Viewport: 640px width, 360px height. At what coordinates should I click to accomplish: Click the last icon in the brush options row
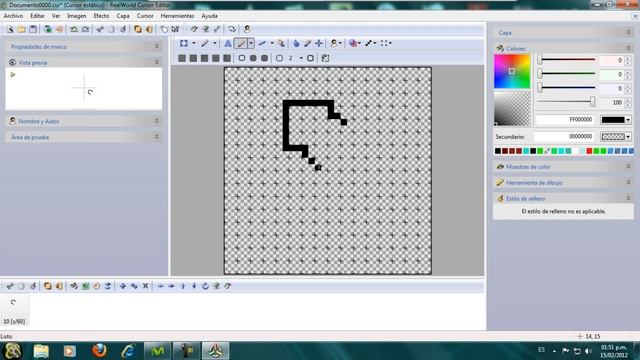[325, 58]
